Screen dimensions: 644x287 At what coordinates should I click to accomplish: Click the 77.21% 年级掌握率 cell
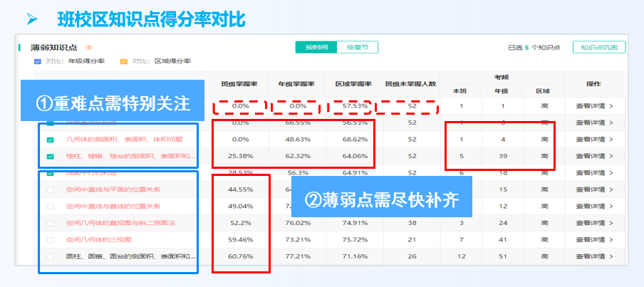tap(298, 256)
